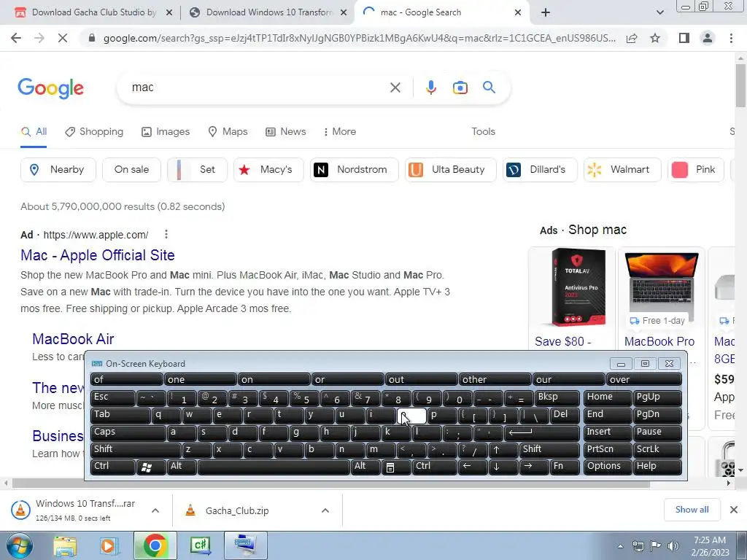Screen dimensions: 747x560
Task: Open the MacBook Air sitelink
Action: pos(73,339)
